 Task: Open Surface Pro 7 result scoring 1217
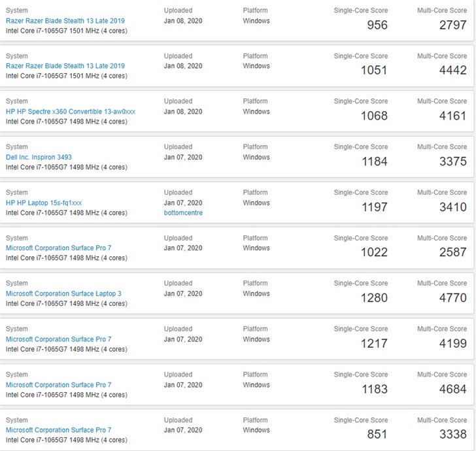58,339
